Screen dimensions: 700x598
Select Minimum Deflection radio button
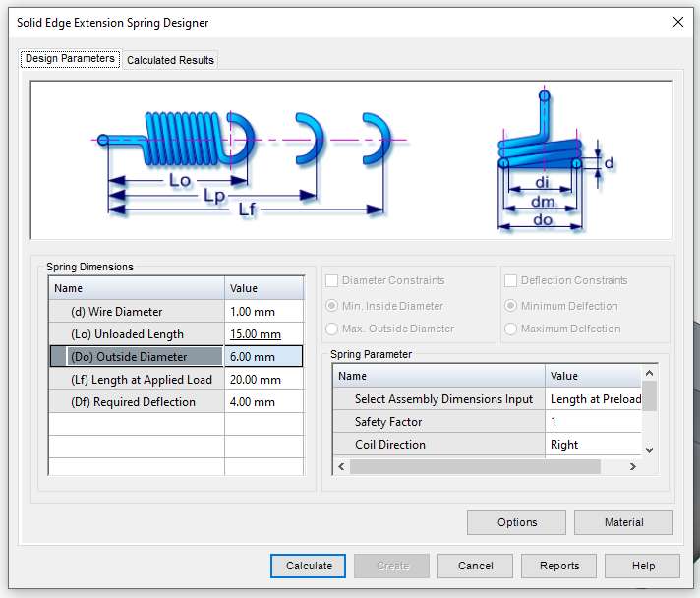pyautogui.click(x=510, y=306)
